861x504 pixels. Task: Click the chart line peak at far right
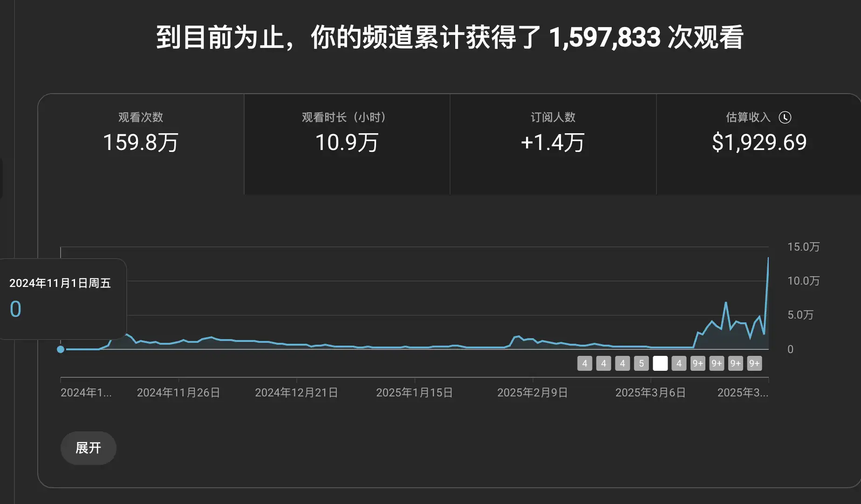pos(768,258)
